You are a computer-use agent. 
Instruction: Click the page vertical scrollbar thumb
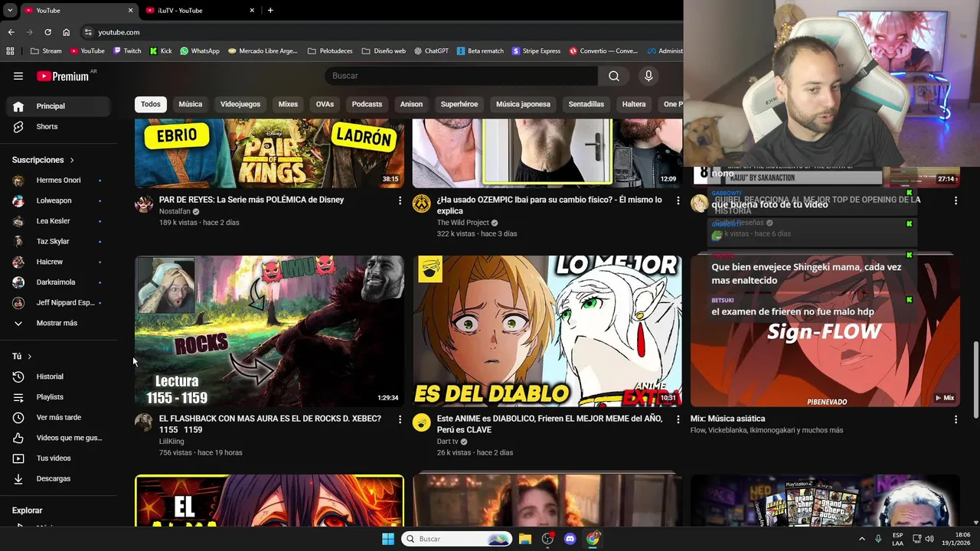pos(975,380)
